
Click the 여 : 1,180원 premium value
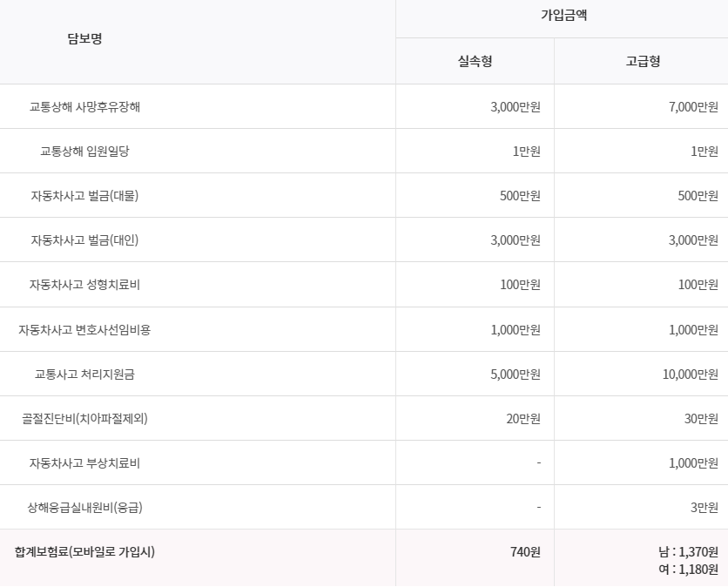click(x=688, y=570)
